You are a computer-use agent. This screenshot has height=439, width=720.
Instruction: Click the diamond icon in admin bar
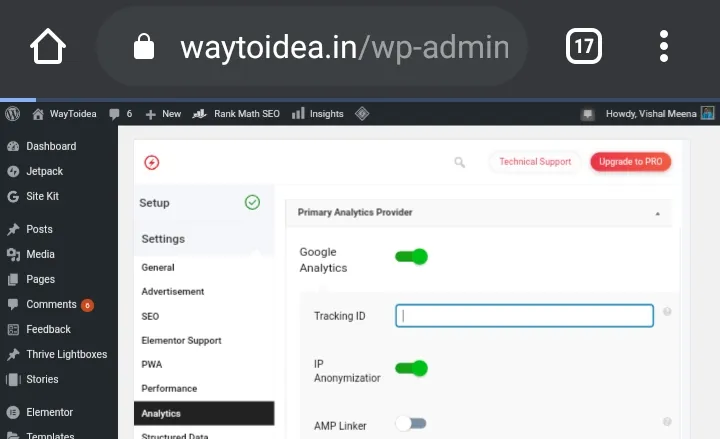pyautogui.click(x=362, y=113)
